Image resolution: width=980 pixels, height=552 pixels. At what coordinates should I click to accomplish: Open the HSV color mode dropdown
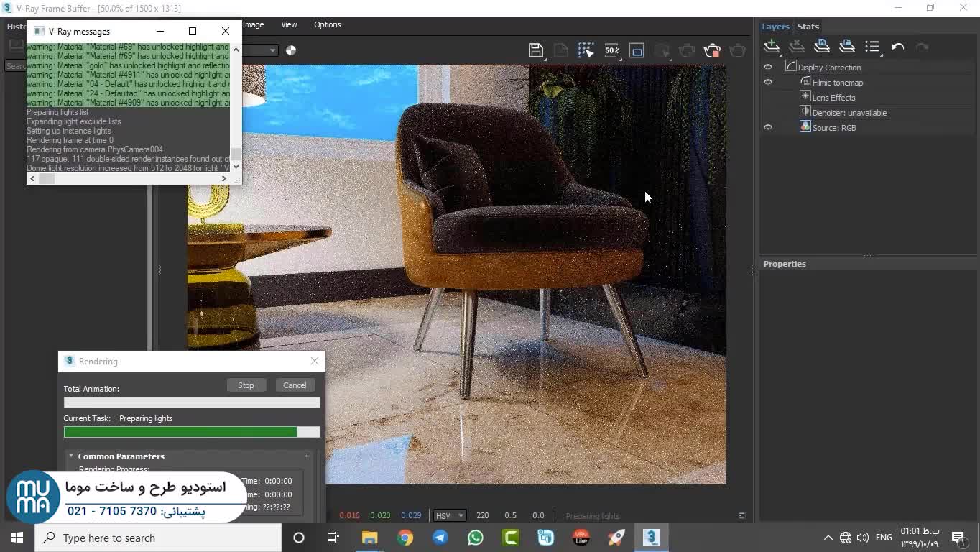450,515
